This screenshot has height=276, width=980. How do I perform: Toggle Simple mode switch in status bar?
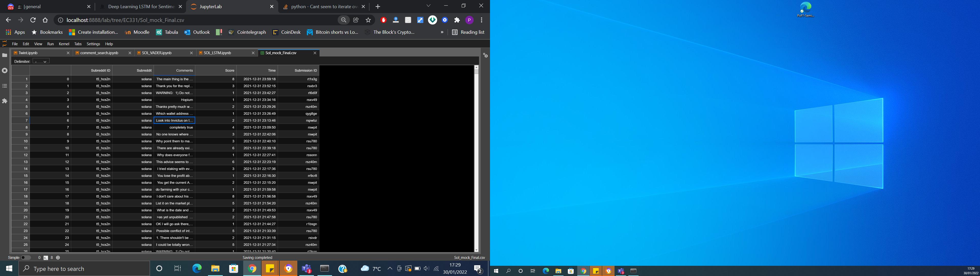coord(26,258)
